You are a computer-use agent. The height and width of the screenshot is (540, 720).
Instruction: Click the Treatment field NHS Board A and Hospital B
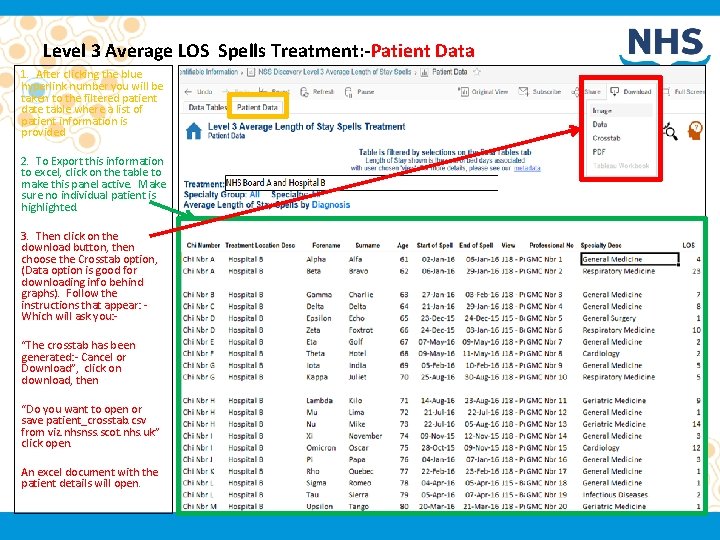pos(361,183)
